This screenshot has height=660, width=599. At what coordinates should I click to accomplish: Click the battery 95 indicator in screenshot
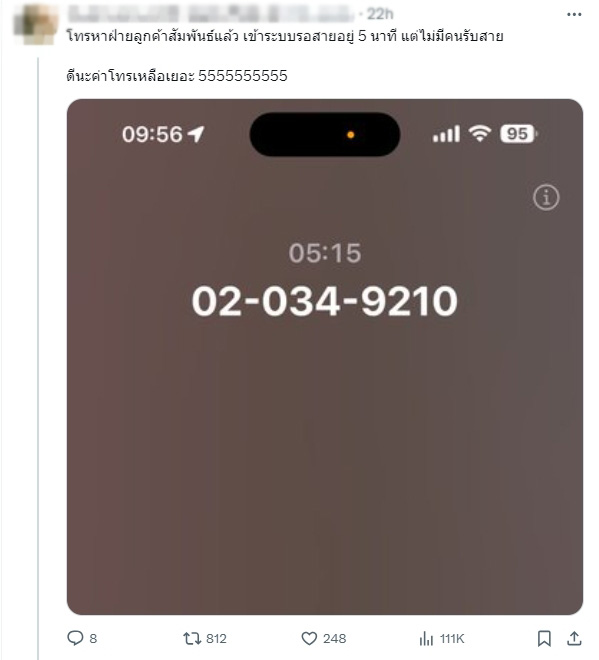pyautogui.click(x=519, y=134)
